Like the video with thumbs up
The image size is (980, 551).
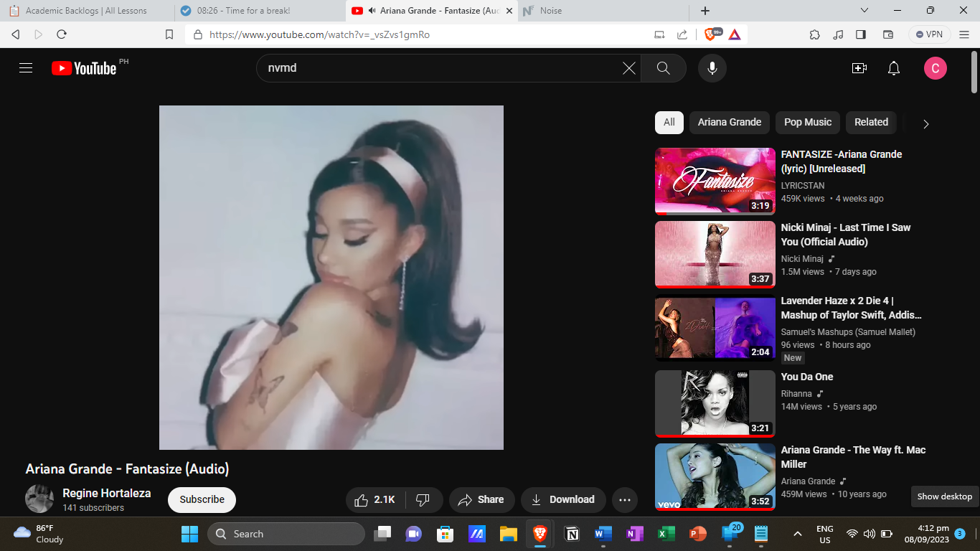[376, 499]
